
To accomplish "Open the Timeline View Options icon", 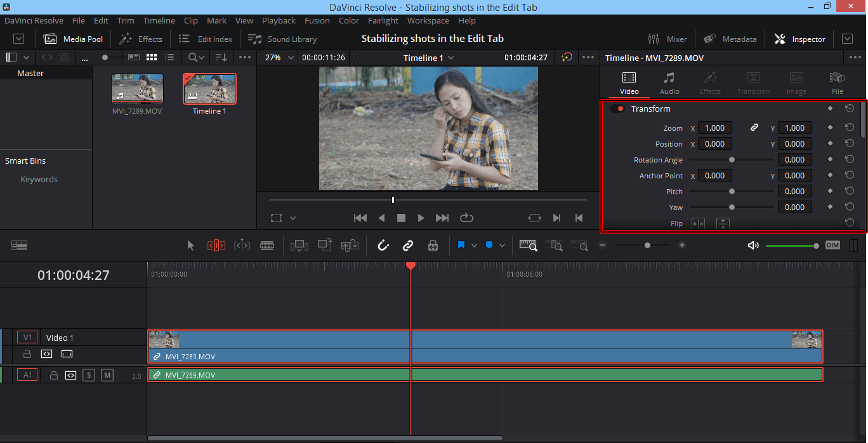I will tap(19, 245).
